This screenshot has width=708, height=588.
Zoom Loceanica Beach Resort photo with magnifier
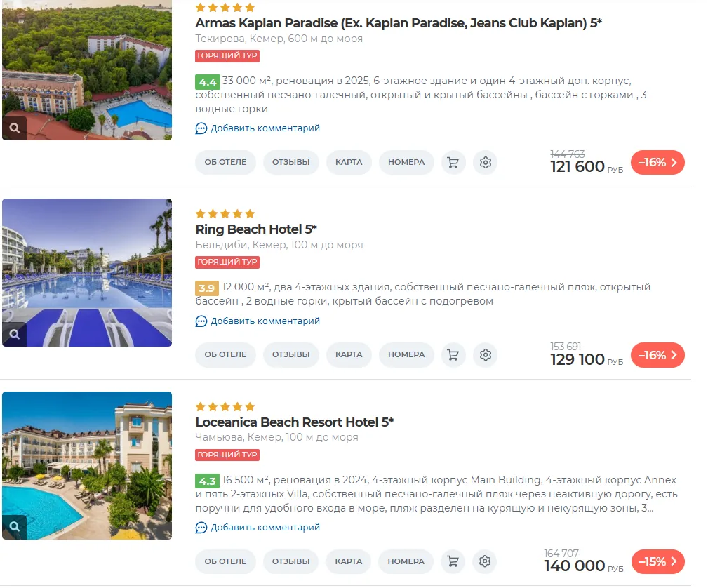click(15, 527)
